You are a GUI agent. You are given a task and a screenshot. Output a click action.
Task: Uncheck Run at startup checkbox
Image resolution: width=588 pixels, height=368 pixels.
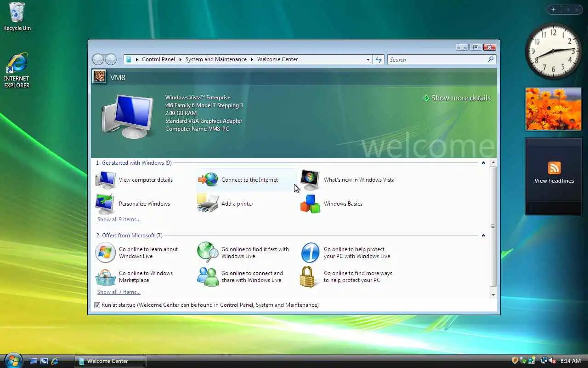97,305
